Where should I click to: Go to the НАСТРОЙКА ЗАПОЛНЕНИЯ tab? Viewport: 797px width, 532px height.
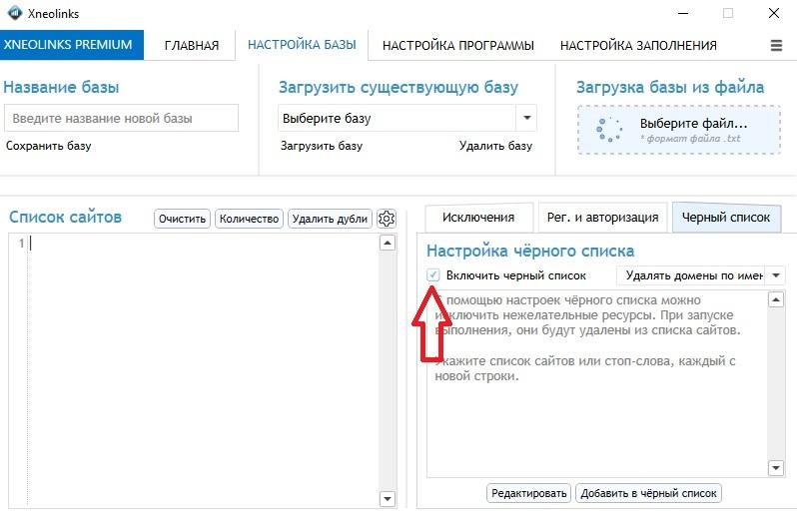[638, 45]
